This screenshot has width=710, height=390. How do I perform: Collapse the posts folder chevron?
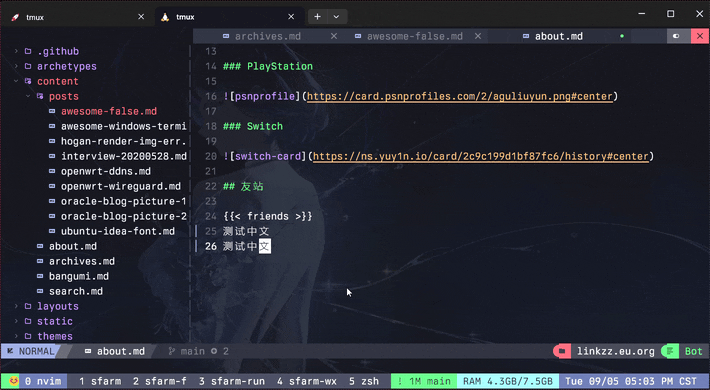[28, 96]
